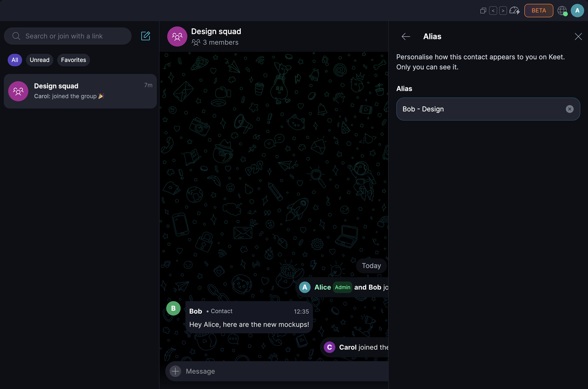The image size is (588, 389).
Task: Navigate back with the left arrow
Action: 493,11
